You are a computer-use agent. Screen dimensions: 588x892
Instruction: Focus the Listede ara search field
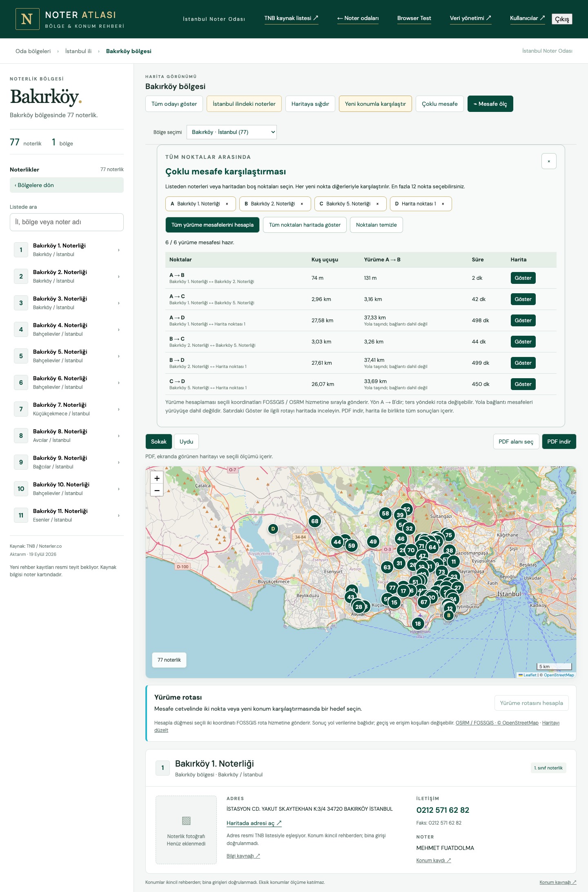coord(67,222)
